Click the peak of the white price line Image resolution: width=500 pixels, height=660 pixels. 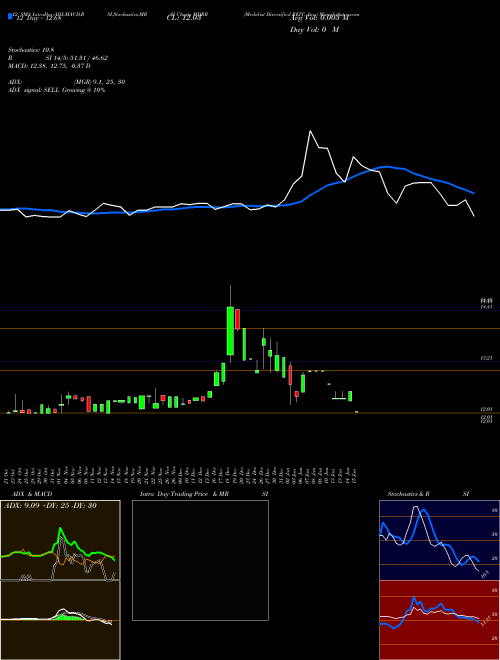pos(310,131)
